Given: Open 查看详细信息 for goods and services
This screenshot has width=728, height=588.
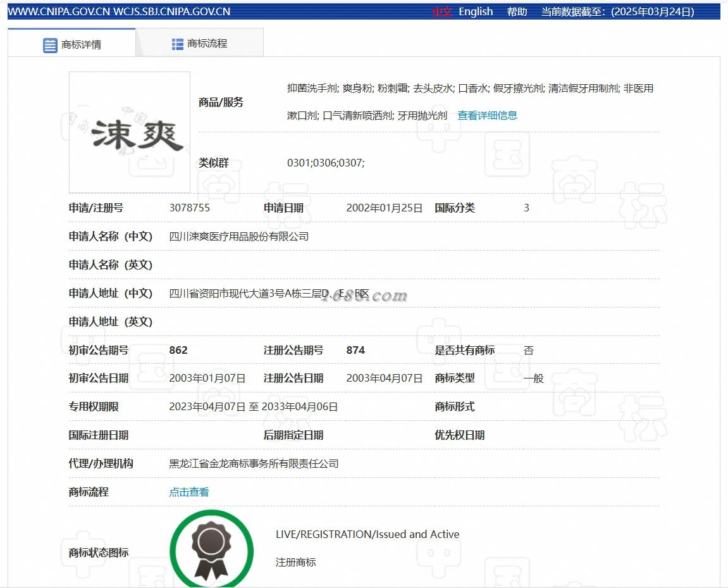Looking at the screenshot, I should click(x=487, y=116).
